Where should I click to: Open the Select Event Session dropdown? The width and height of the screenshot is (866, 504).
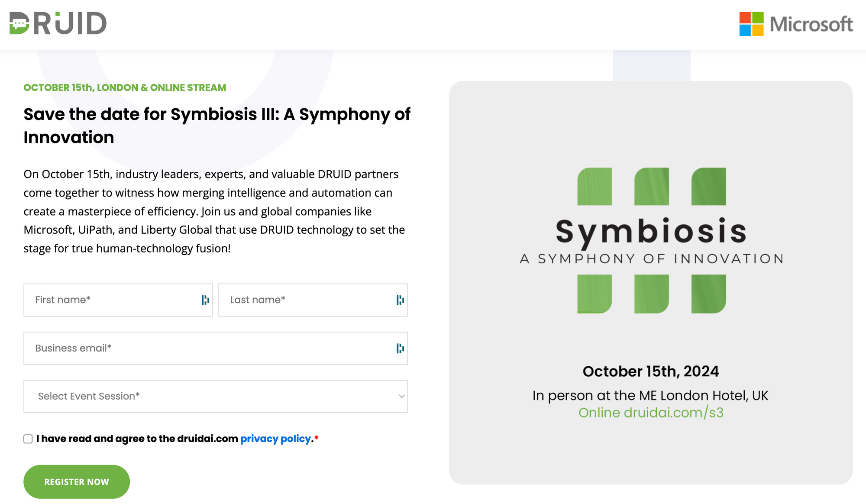click(x=215, y=396)
